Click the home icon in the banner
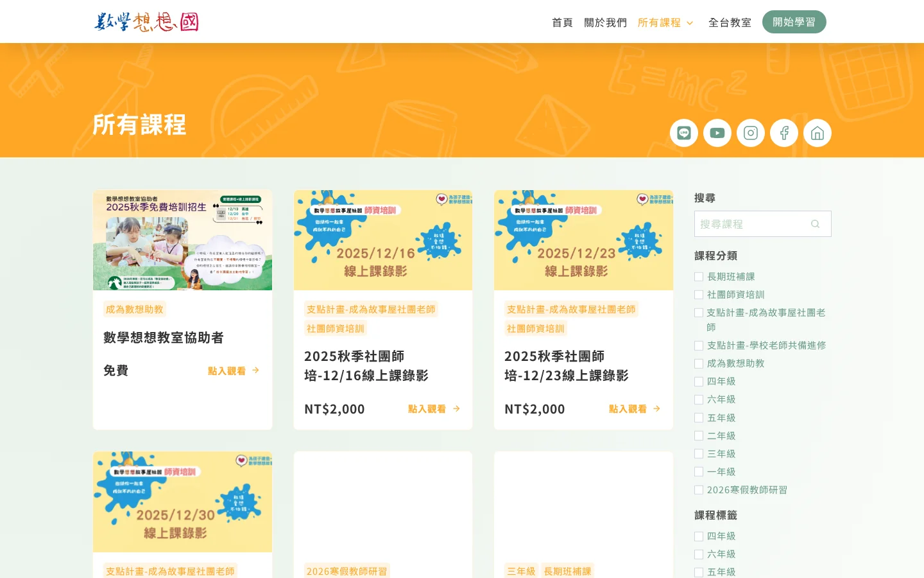Screen dimensions: 924x578 [x=817, y=133]
